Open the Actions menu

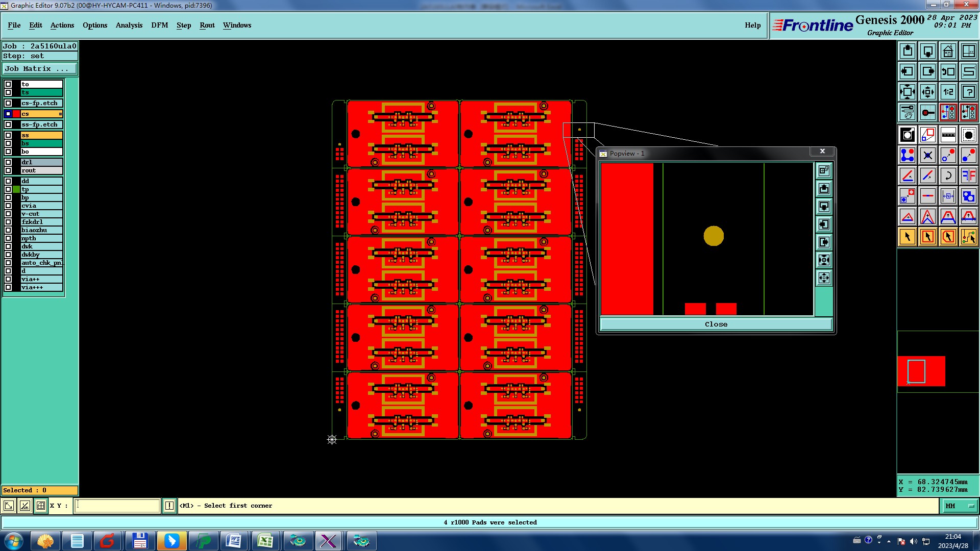pyautogui.click(x=62, y=25)
